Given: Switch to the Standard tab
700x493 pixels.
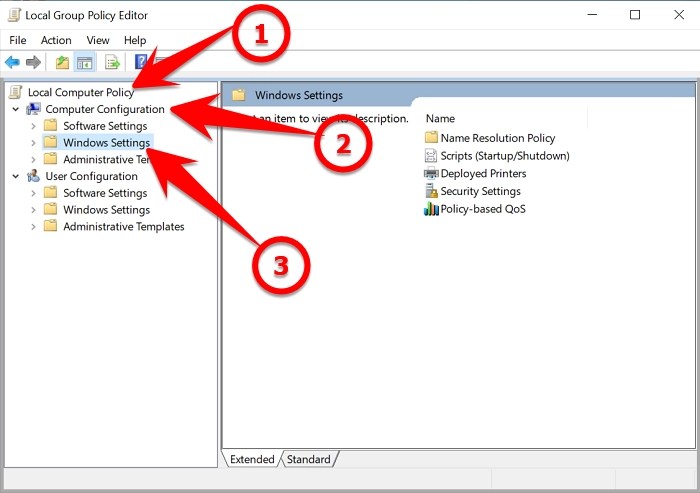Looking at the screenshot, I should tap(308, 459).
